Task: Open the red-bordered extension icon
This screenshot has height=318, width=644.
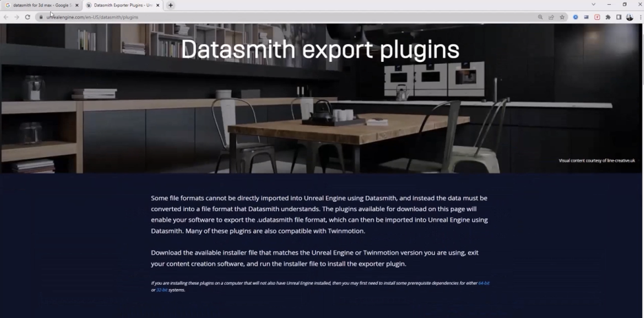Action: tap(597, 17)
